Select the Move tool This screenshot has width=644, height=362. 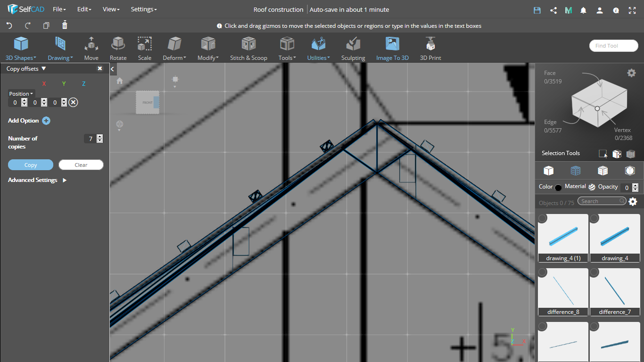pos(91,49)
